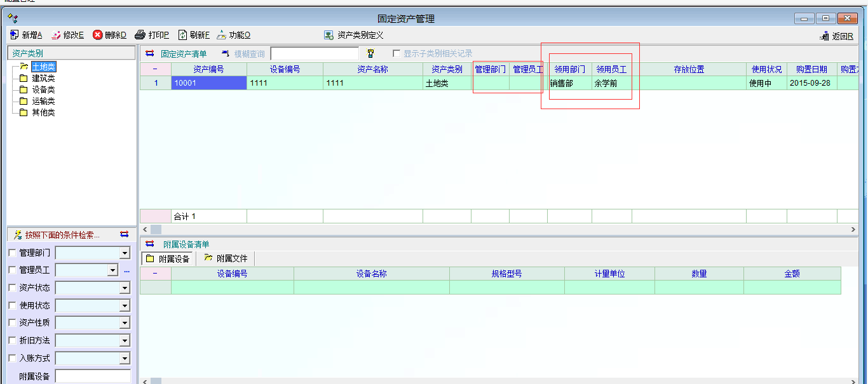868x384 pixels.
Task: Check the 管理部门 filter checkbox
Action: 13,253
